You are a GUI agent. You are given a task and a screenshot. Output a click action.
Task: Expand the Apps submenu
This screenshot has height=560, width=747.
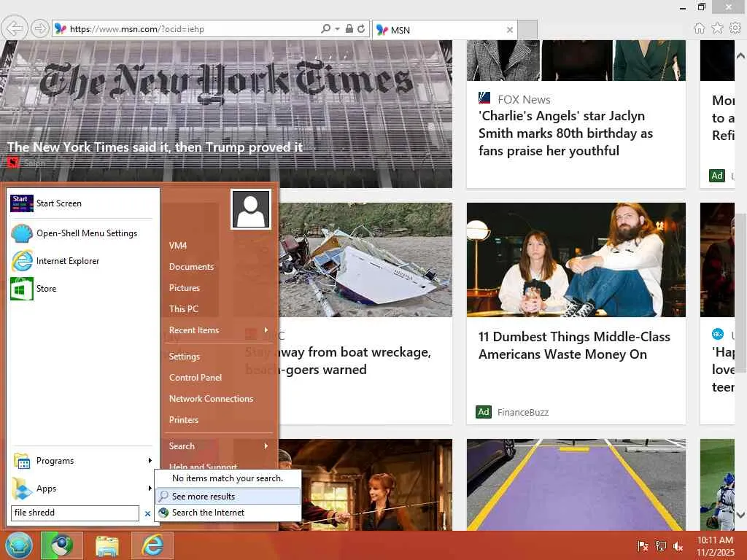click(x=82, y=489)
